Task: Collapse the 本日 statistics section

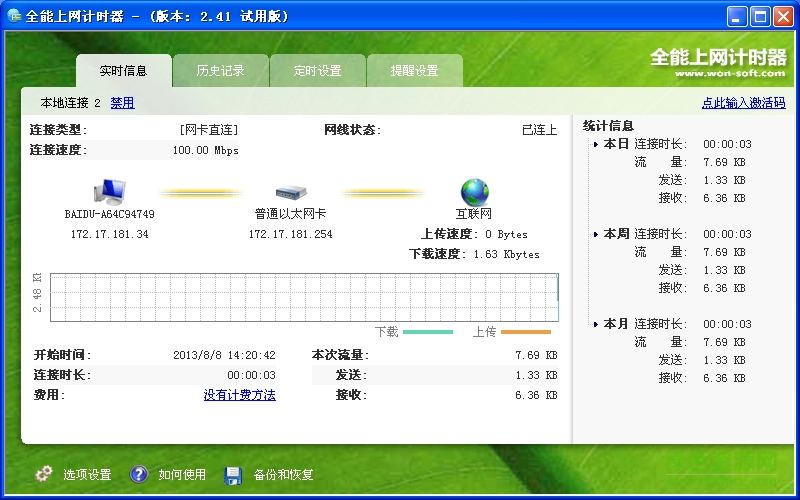Action: click(595, 144)
